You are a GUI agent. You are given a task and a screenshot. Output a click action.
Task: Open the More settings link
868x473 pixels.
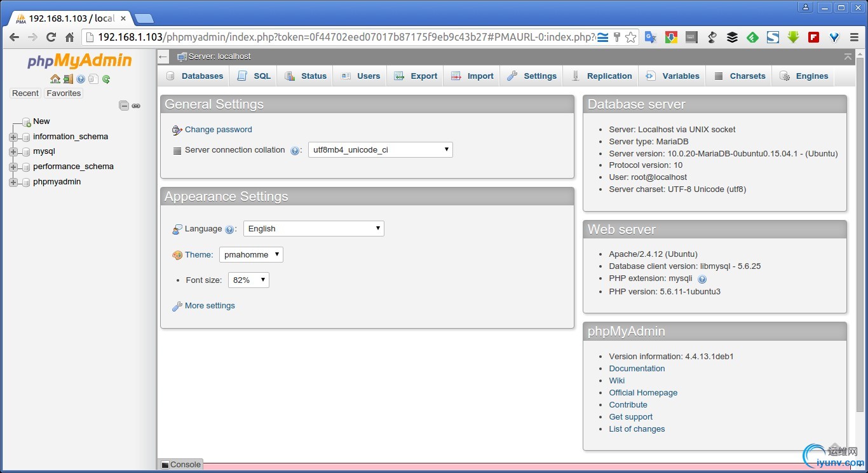click(210, 306)
